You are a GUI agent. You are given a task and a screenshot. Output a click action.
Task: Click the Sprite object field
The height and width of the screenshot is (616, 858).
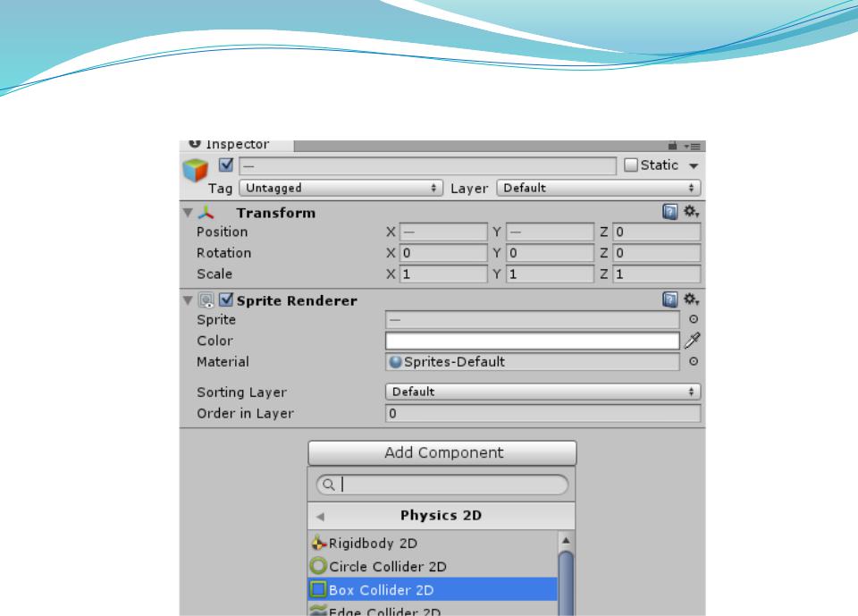click(533, 319)
